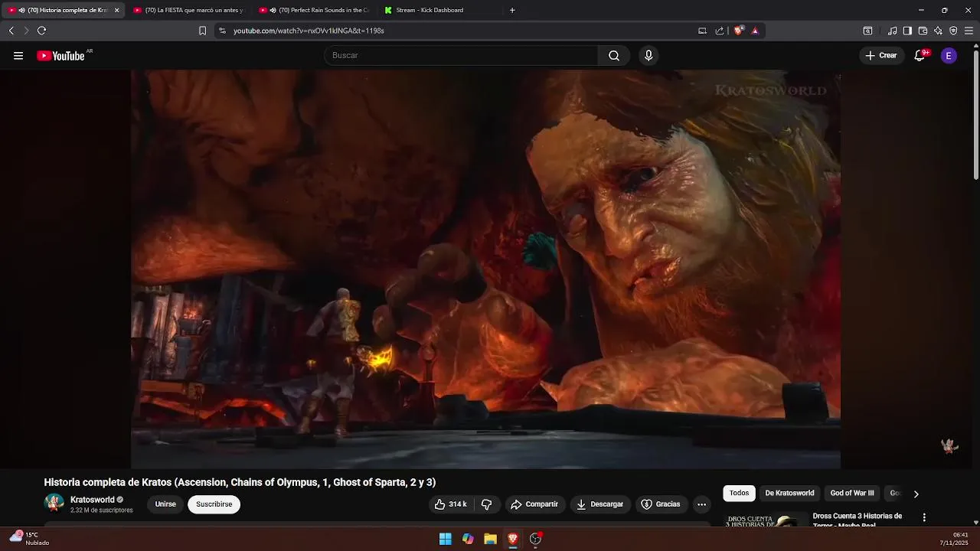
Task: Subscribe with the Suscribirse button
Action: pos(214,504)
